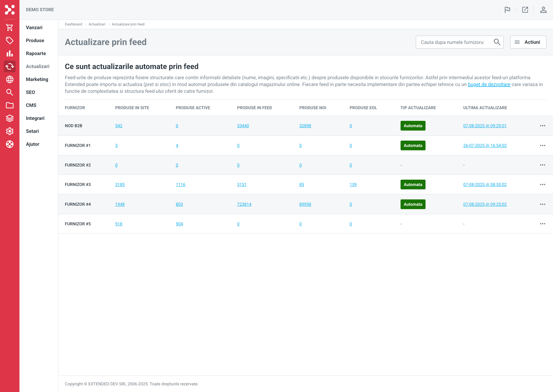Open FURNIZOR #4 products in site 1948
The width and height of the screenshot is (553, 392).
(x=120, y=204)
